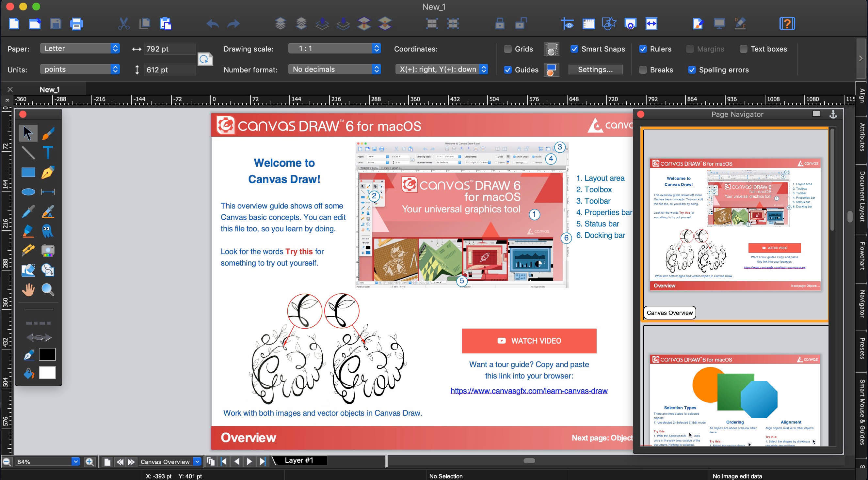Open the Paper size dropdown
The width and height of the screenshot is (868, 480).
point(80,49)
